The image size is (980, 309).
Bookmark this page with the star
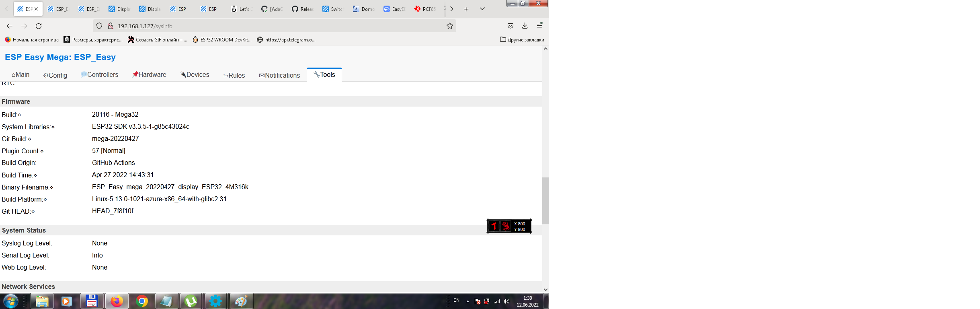[x=450, y=26]
